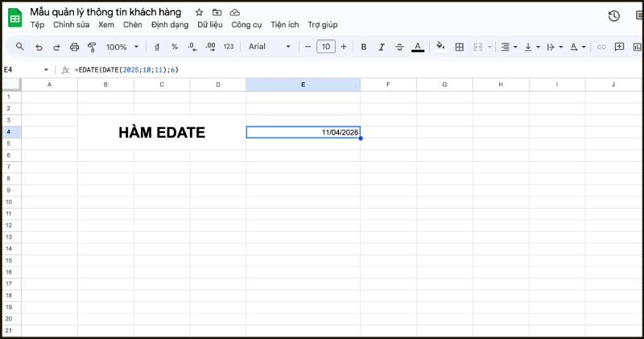Image resolution: width=644 pixels, height=339 pixels.
Task: Decrease font size with minus button
Action: point(308,47)
